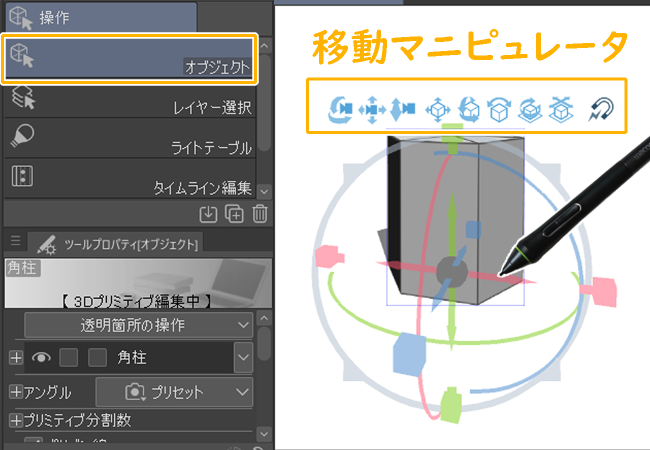Click the sub tool import icon
650x450 pixels.
[x=208, y=214]
